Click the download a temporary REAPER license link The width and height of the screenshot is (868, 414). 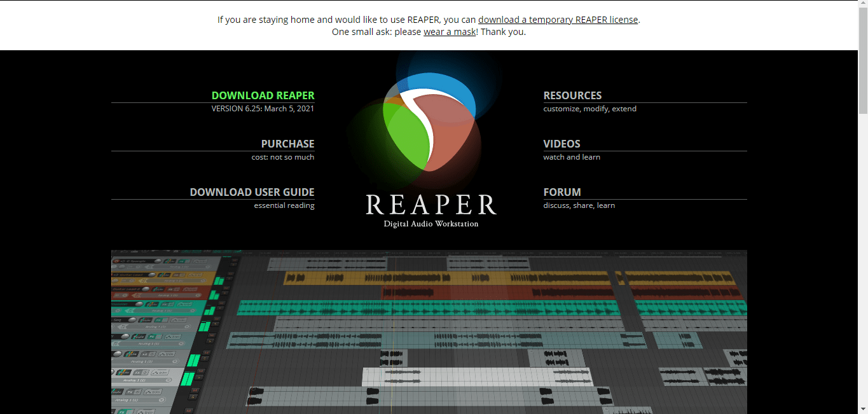[558, 19]
